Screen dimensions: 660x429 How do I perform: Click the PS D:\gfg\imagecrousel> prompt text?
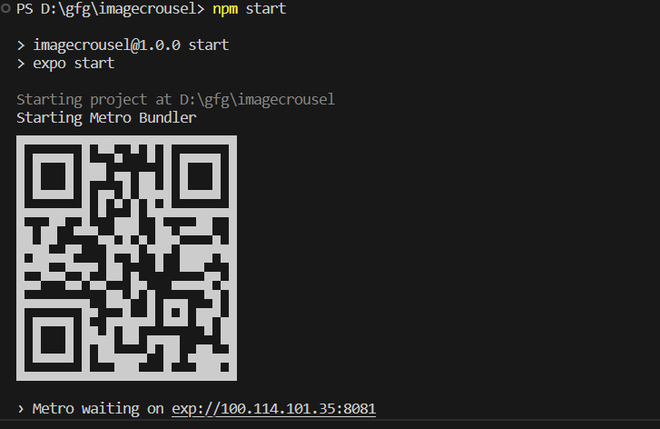click(x=110, y=9)
